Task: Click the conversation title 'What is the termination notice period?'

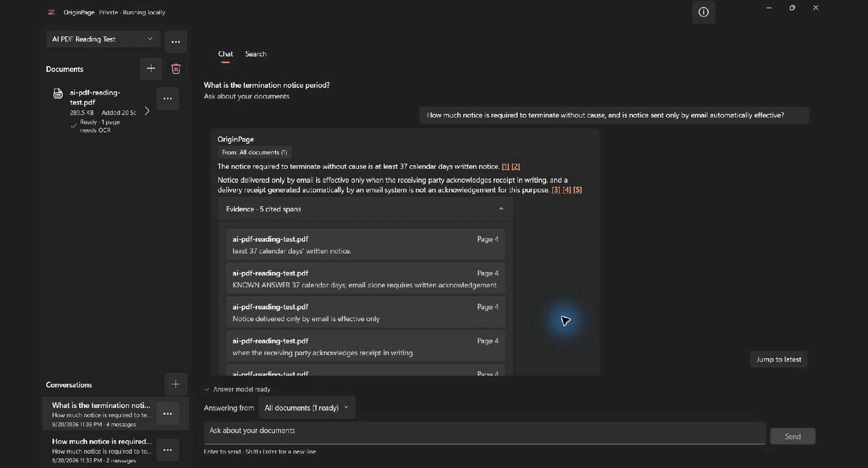Action: [x=267, y=85]
